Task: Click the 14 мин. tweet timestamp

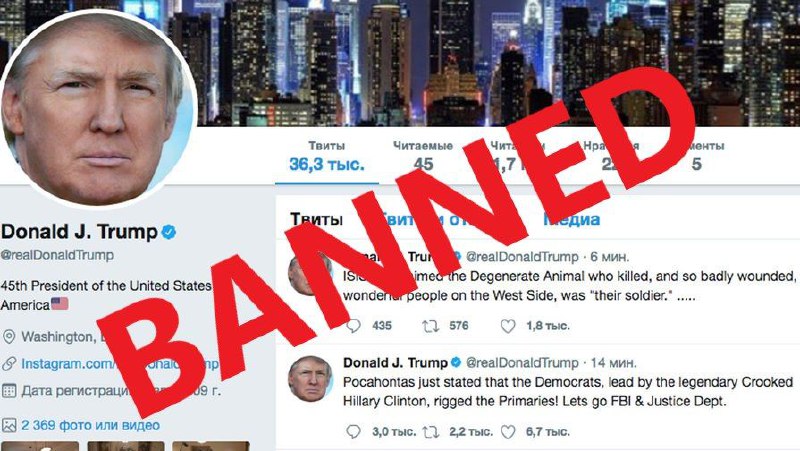Action: pos(613,363)
